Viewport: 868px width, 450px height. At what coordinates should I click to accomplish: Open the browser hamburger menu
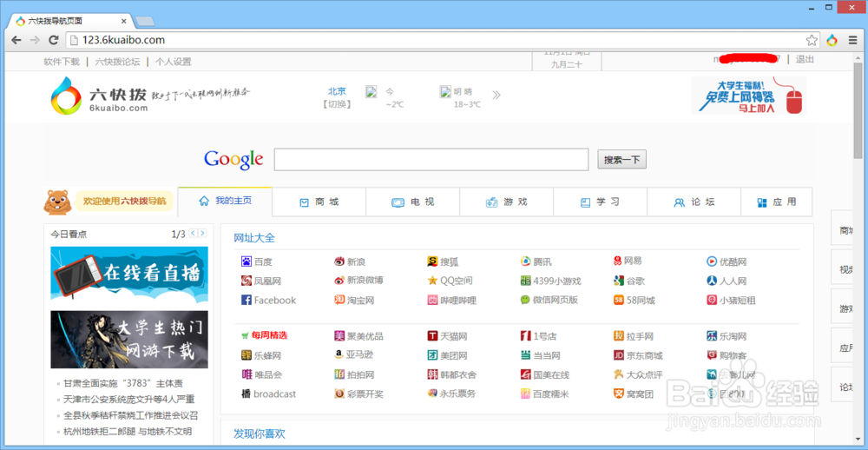[x=852, y=40]
